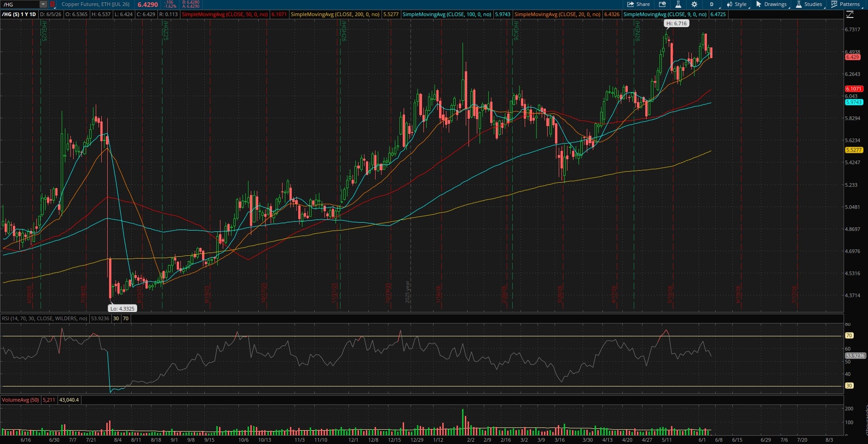Click the 2025 year marker label
Screen dimensions: 868x444
click(x=407, y=292)
